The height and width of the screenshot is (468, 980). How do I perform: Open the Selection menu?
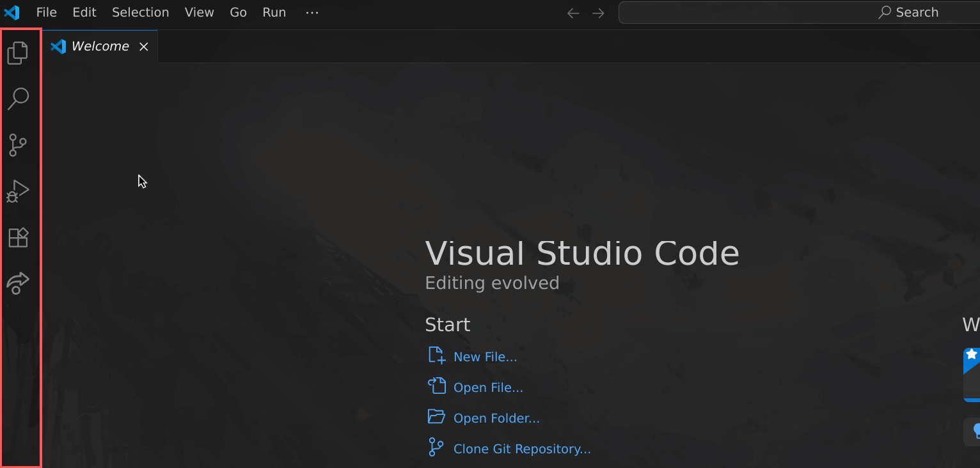[141, 12]
